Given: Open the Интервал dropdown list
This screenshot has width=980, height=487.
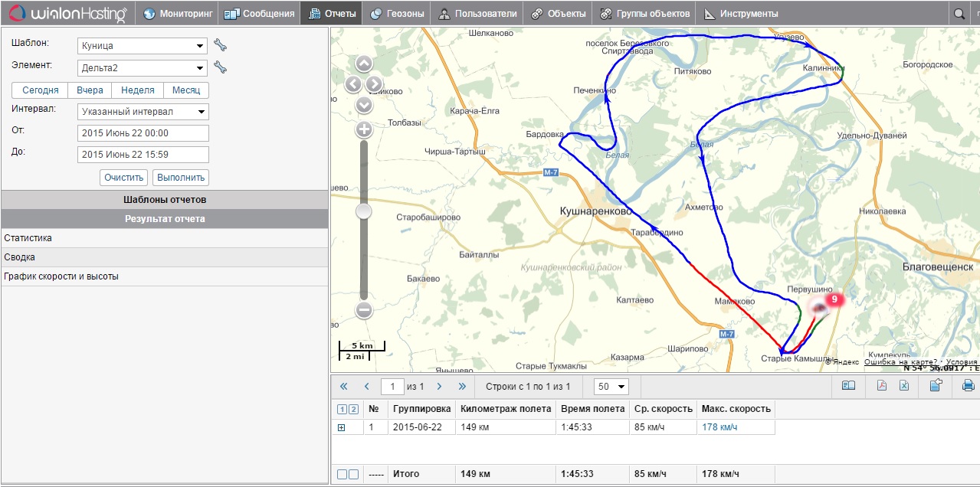Looking at the screenshot, I should (143, 112).
